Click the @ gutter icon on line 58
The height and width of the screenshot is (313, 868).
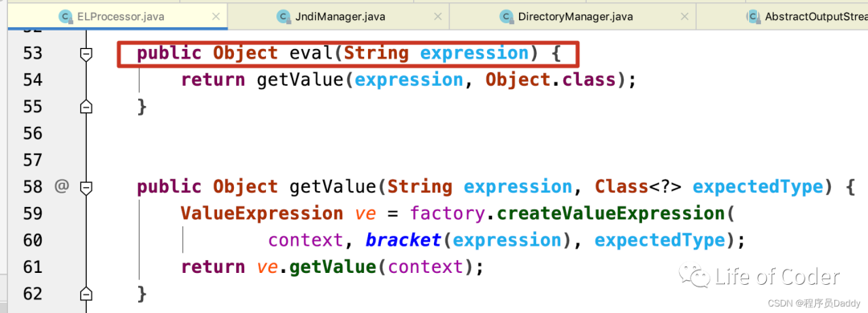[x=61, y=187]
